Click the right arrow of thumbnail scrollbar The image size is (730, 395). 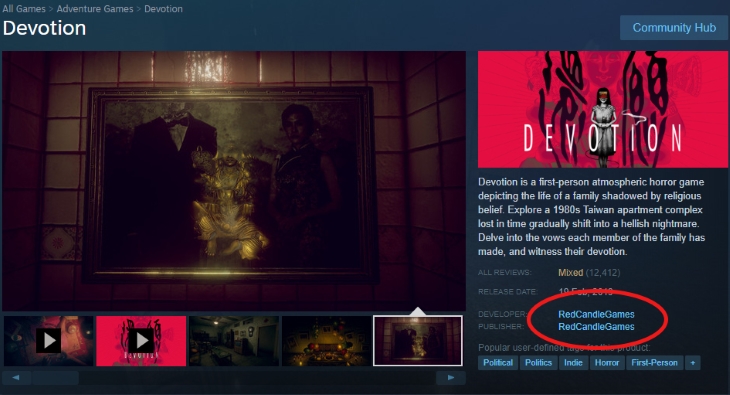450,377
